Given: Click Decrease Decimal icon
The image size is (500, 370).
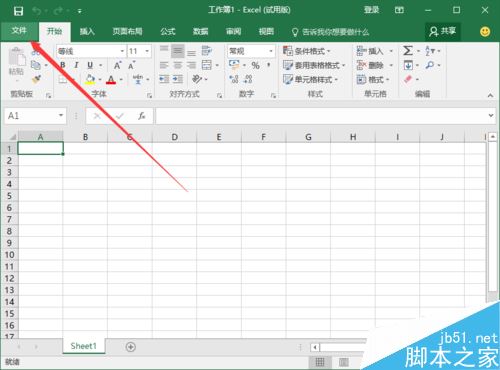Looking at the screenshot, I should coord(248,79).
